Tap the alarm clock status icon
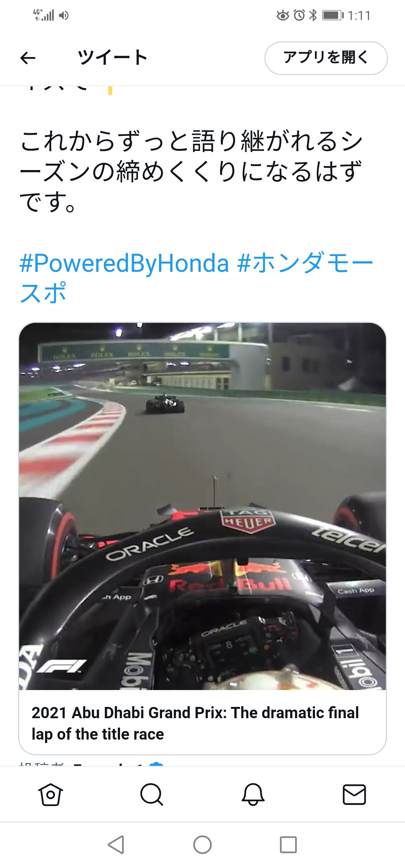The image size is (405, 868). click(299, 15)
